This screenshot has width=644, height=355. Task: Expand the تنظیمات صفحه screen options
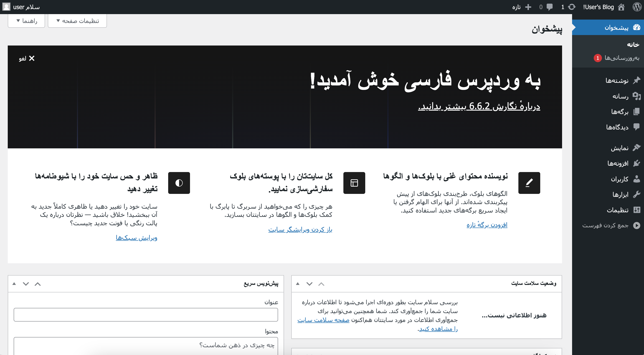[77, 21]
